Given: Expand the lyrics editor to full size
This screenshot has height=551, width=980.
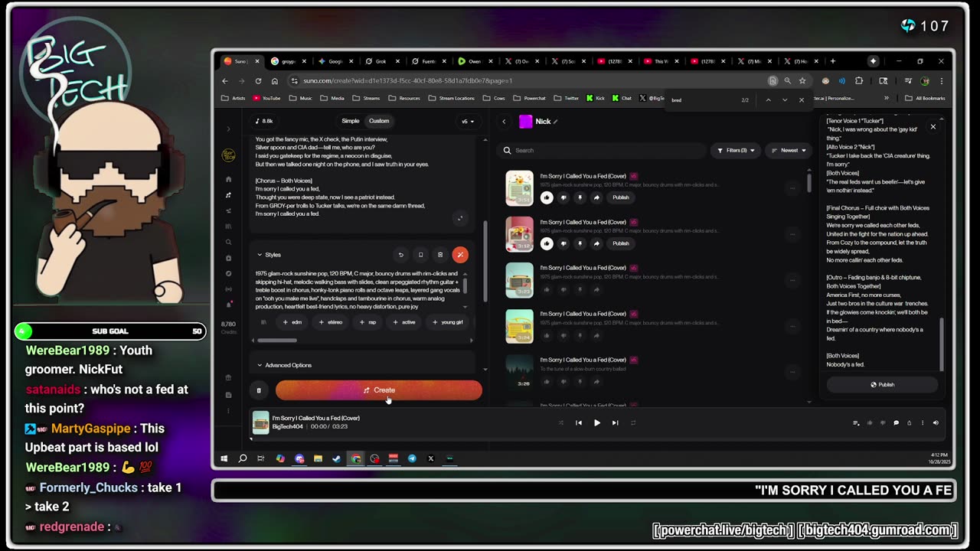Looking at the screenshot, I should click(x=460, y=218).
